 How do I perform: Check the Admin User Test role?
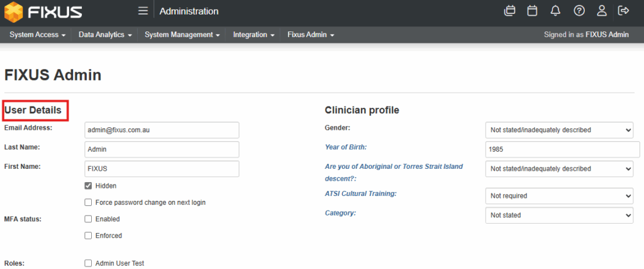[88, 263]
